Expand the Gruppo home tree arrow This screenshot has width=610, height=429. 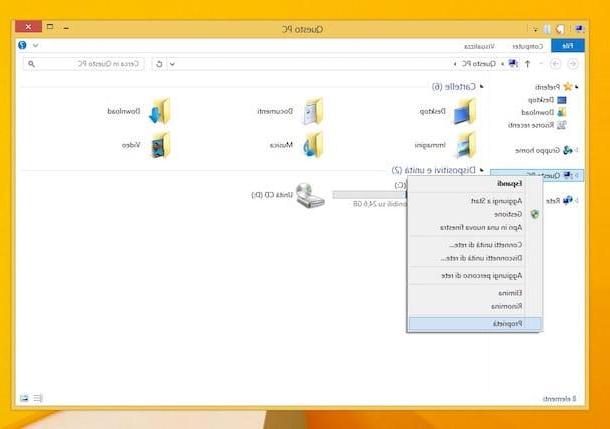pyautogui.click(x=577, y=150)
